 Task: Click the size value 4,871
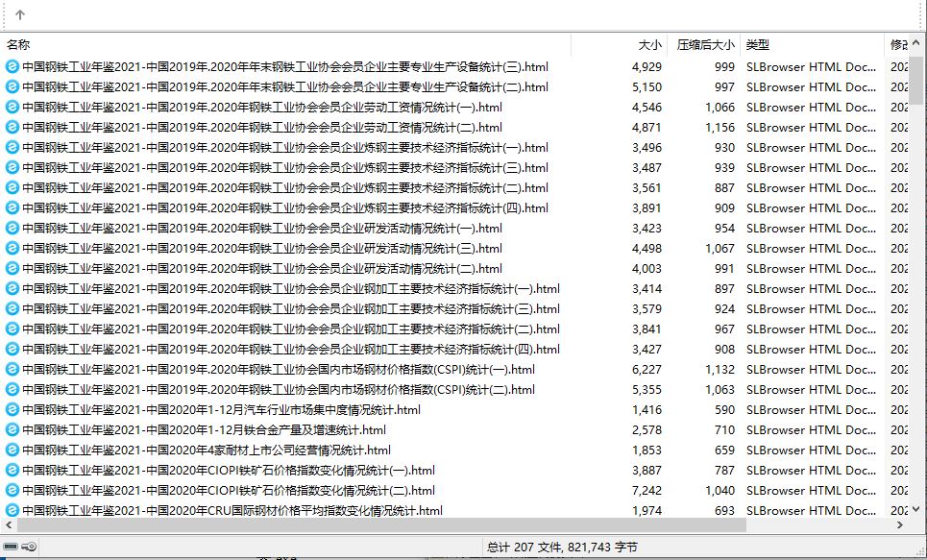pos(646,127)
